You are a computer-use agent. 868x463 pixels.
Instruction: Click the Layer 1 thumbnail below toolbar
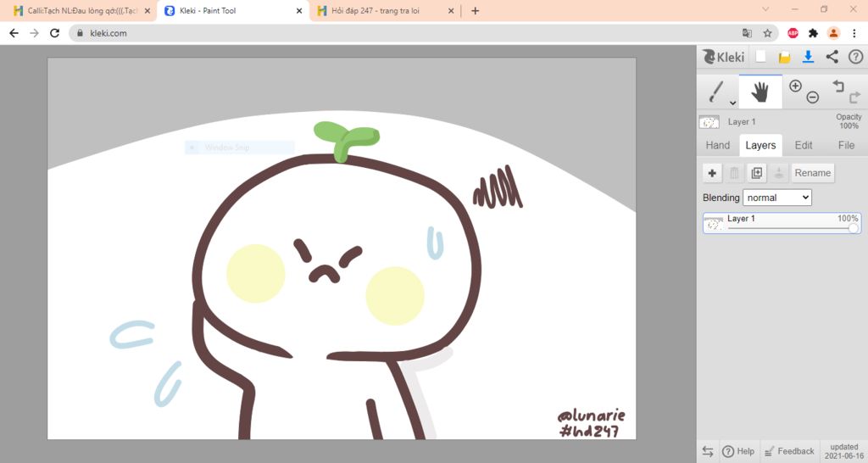709,122
